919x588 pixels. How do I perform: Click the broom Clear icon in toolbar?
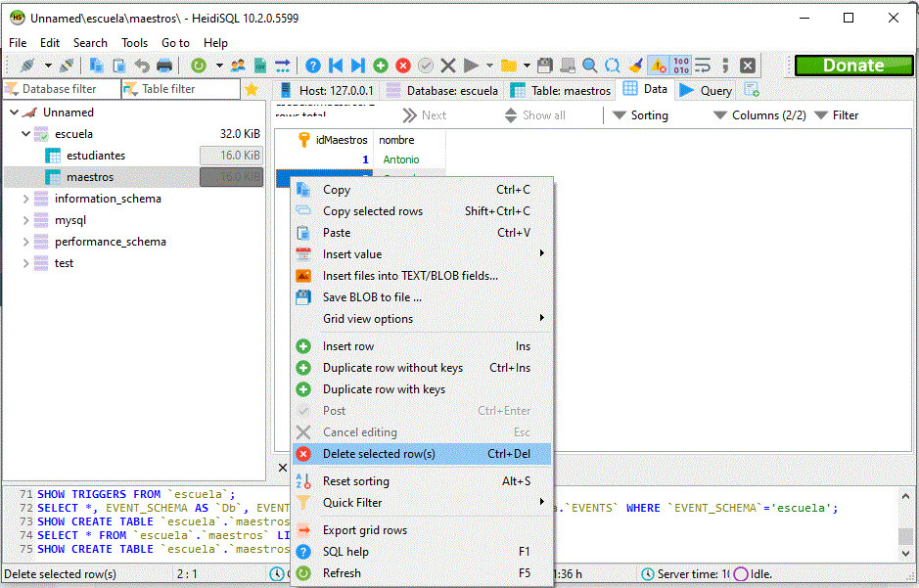click(635, 66)
